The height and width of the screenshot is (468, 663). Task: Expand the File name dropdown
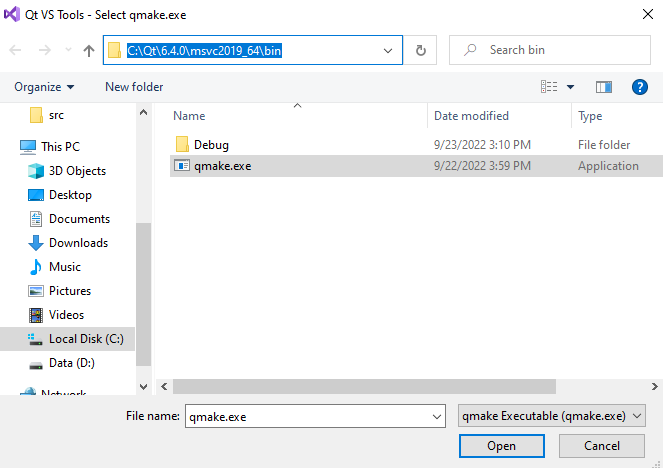tap(437, 417)
